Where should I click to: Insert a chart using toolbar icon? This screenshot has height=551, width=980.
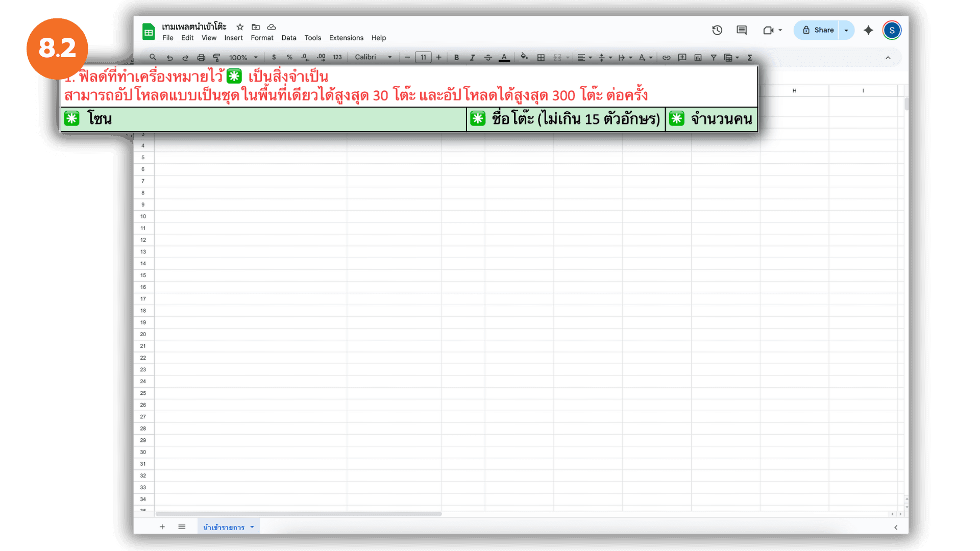click(x=698, y=58)
